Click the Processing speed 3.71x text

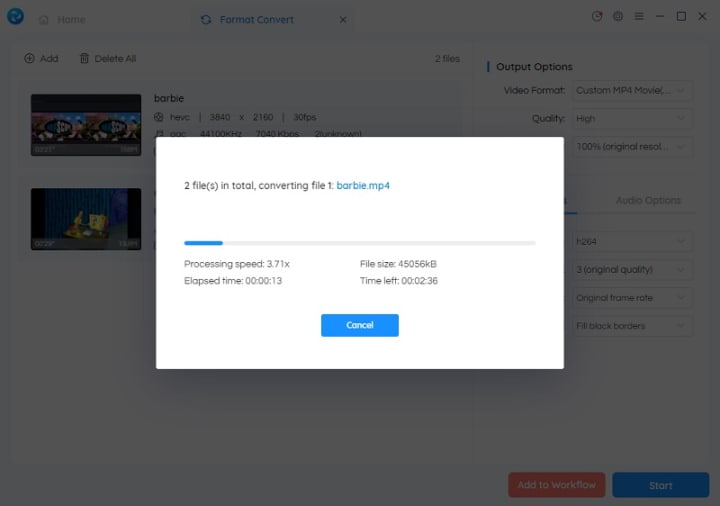[237, 264]
